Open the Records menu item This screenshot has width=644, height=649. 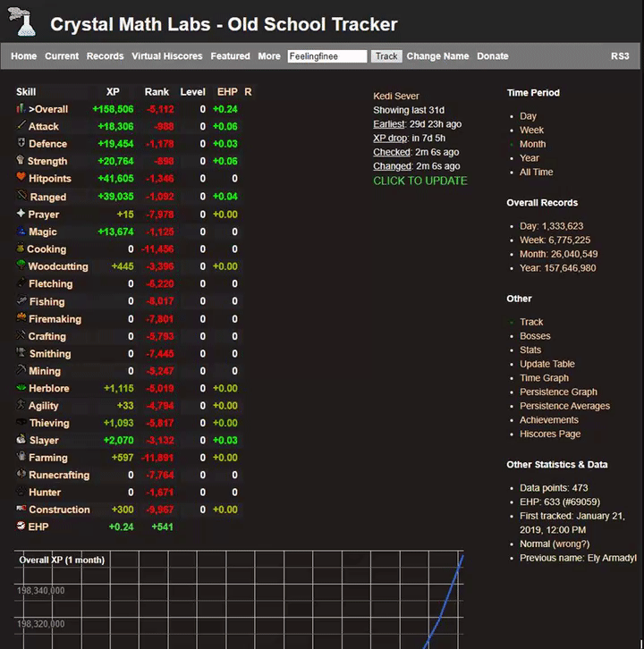click(x=106, y=56)
